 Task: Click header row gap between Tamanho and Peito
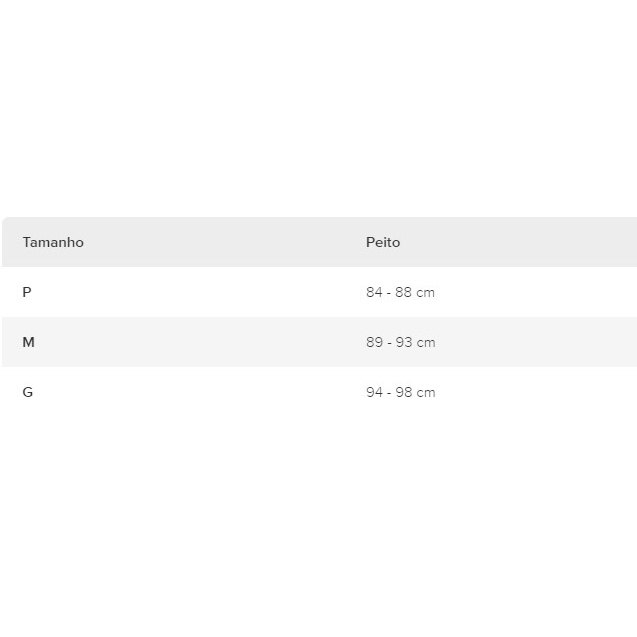(220, 242)
